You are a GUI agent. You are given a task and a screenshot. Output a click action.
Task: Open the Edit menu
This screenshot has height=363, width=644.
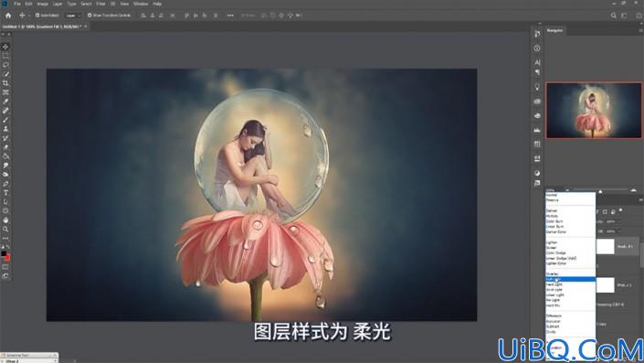(x=28, y=4)
